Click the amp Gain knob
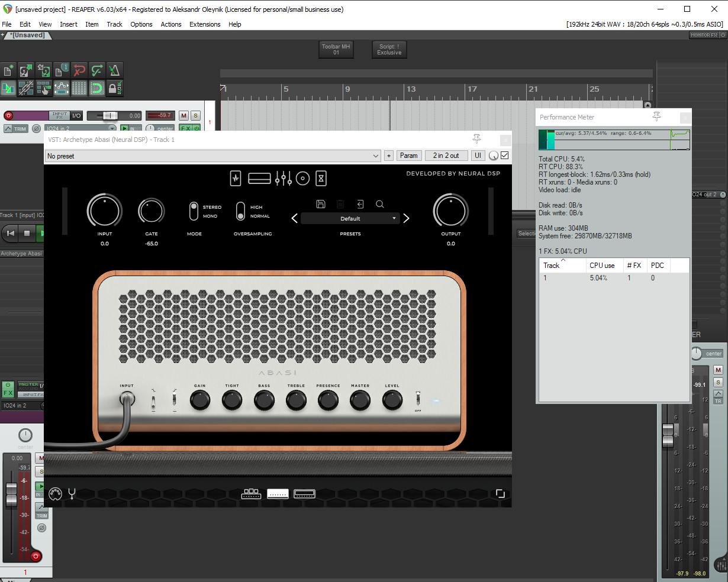The image size is (728, 582). 200,401
